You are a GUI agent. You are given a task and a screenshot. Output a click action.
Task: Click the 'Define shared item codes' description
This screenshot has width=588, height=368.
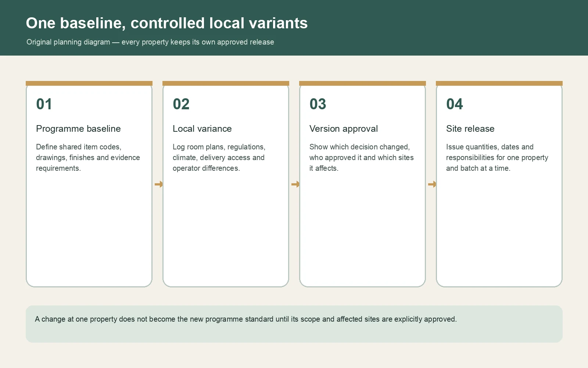click(x=88, y=158)
